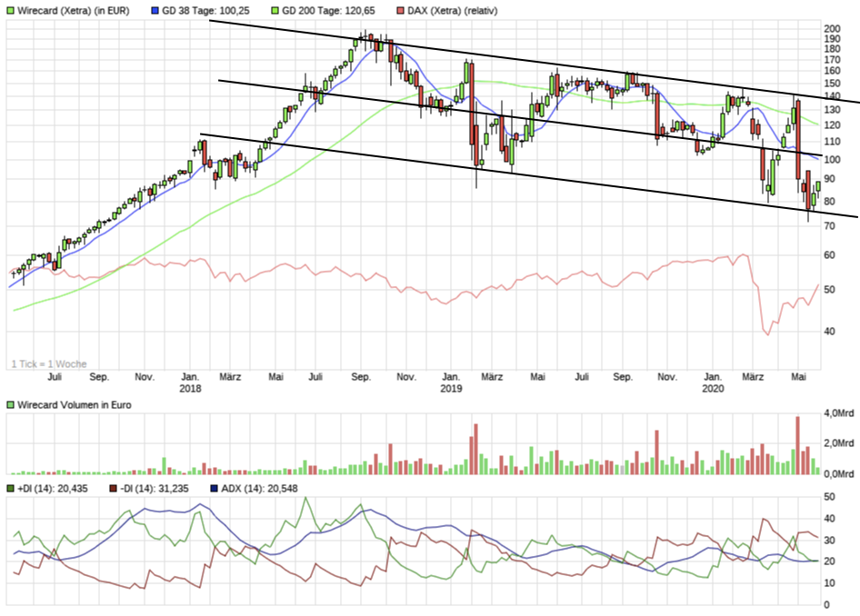Click the +DI (14) green legend swatch
The height and width of the screenshot is (616, 860).
tap(10, 488)
